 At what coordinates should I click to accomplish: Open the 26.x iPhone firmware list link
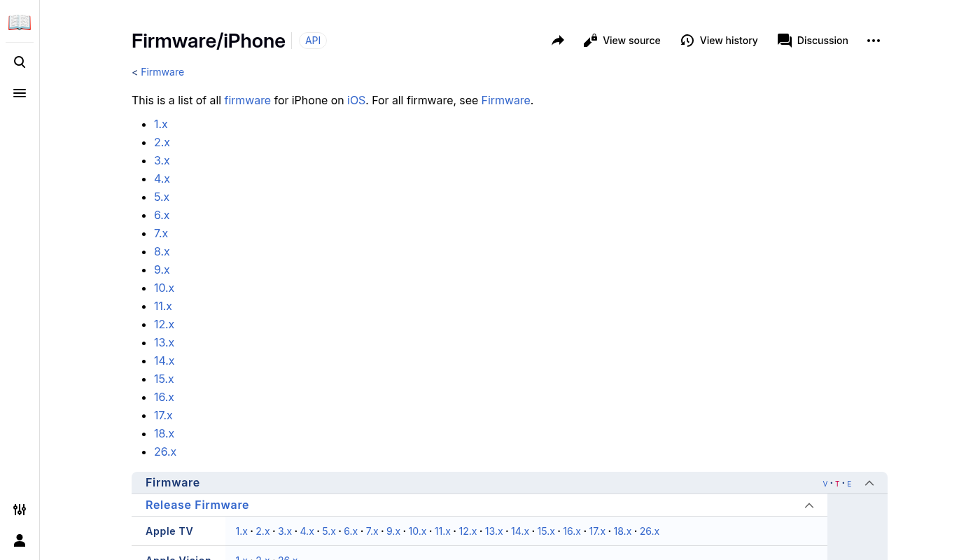pyautogui.click(x=165, y=451)
